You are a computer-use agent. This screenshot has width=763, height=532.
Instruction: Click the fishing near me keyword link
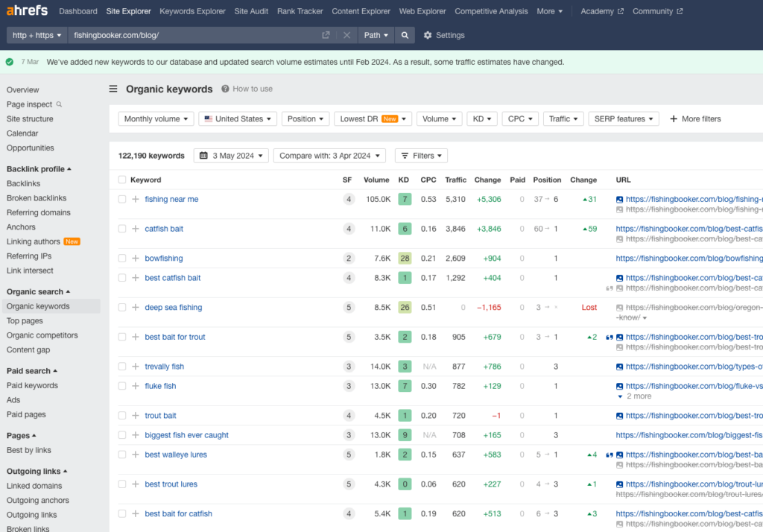pyautogui.click(x=171, y=199)
